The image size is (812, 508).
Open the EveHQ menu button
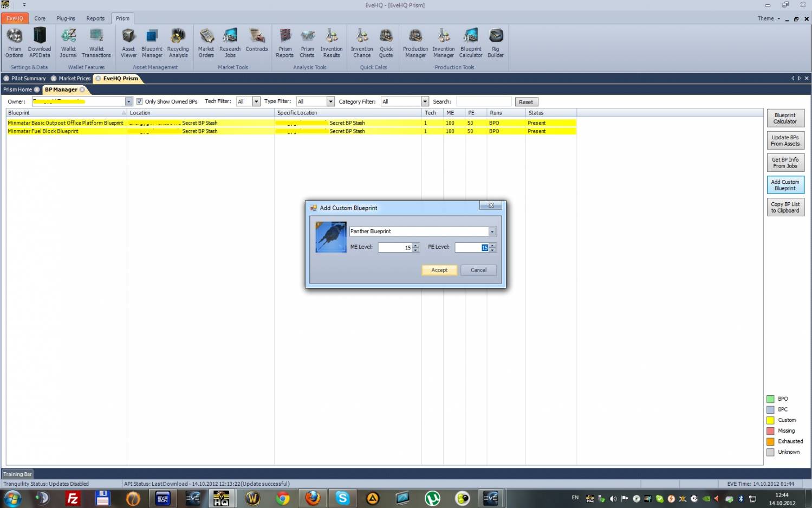point(15,18)
